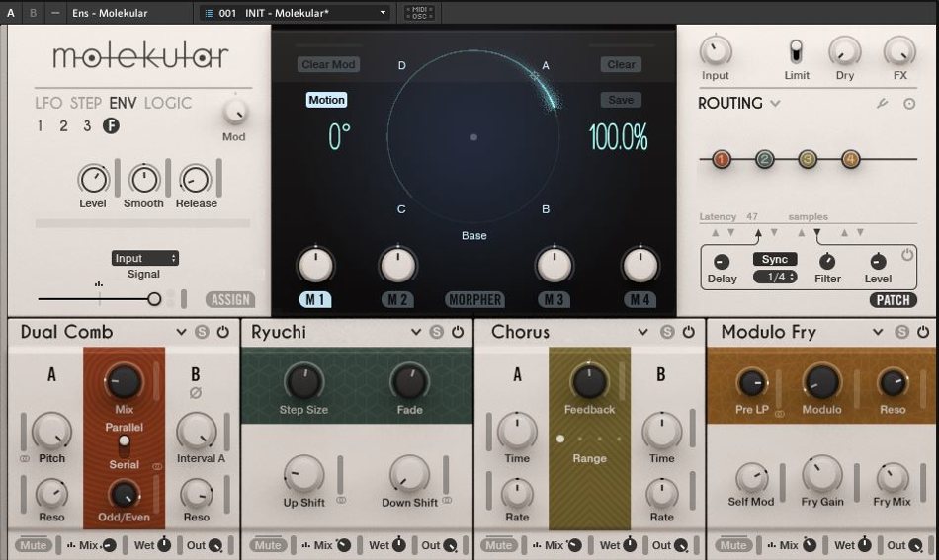Click the Signal horizontal slider handle

(x=153, y=298)
